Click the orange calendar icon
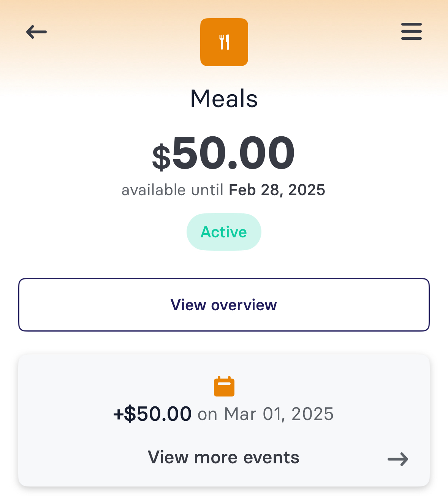Screen dimensions: 448x496 [224, 386]
